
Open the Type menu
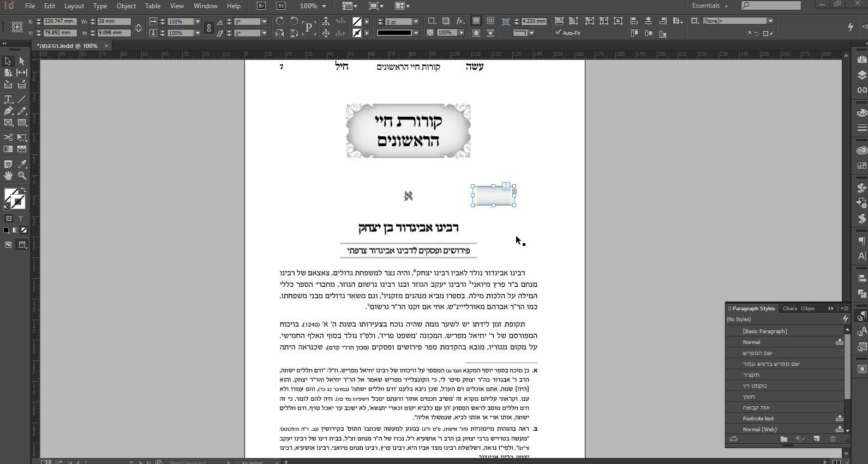pos(100,6)
